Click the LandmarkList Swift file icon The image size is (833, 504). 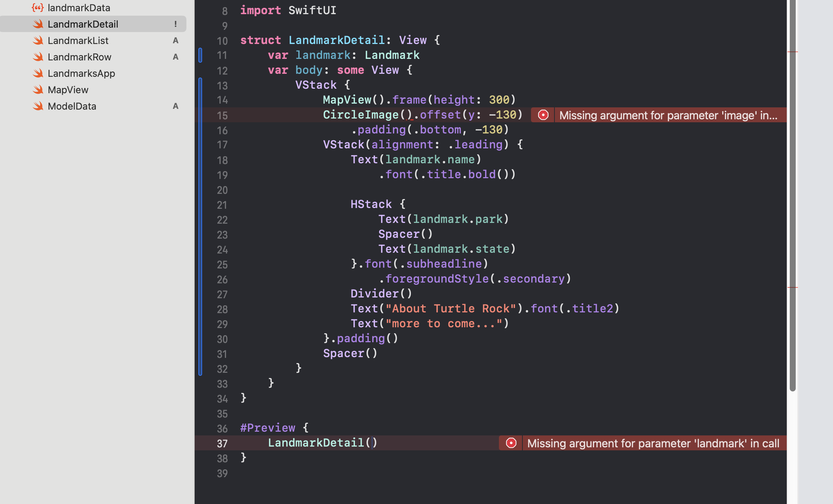(38, 41)
